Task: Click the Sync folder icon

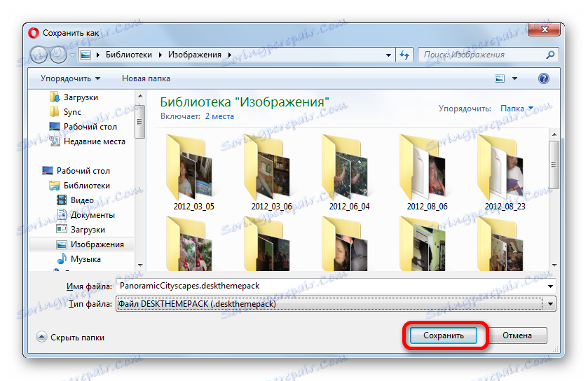Action: (55, 111)
